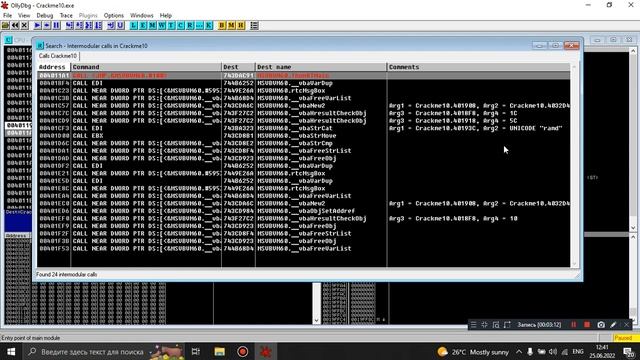Open Windows list via W icon
Viewport: 640px width, 360px height.
pyautogui.click(x=162, y=25)
